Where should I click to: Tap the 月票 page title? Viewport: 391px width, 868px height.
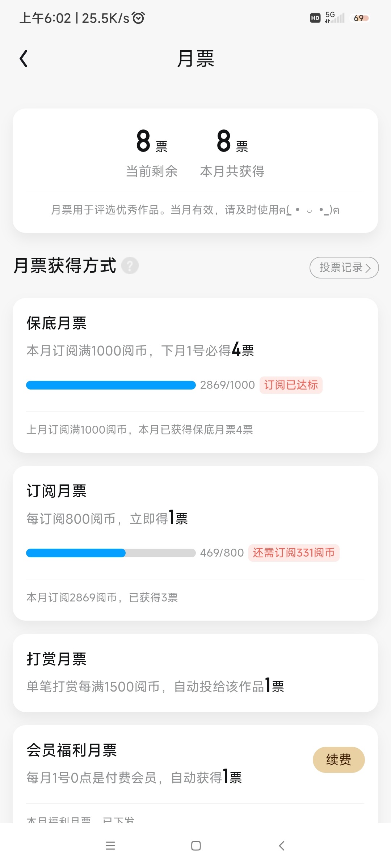click(195, 59)
